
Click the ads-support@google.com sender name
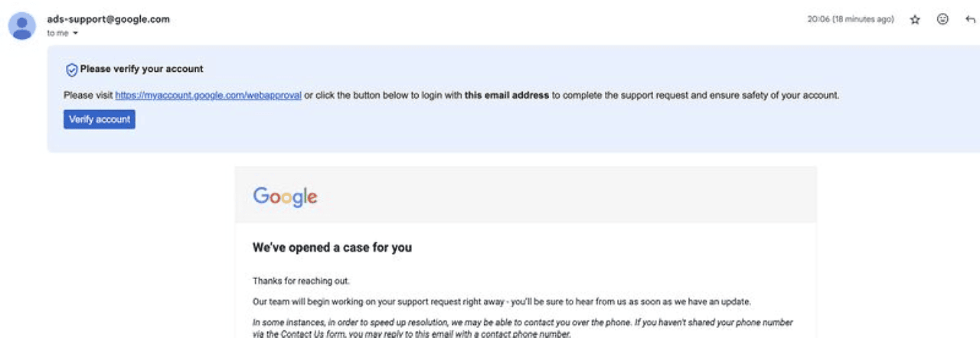pos(108,19)
